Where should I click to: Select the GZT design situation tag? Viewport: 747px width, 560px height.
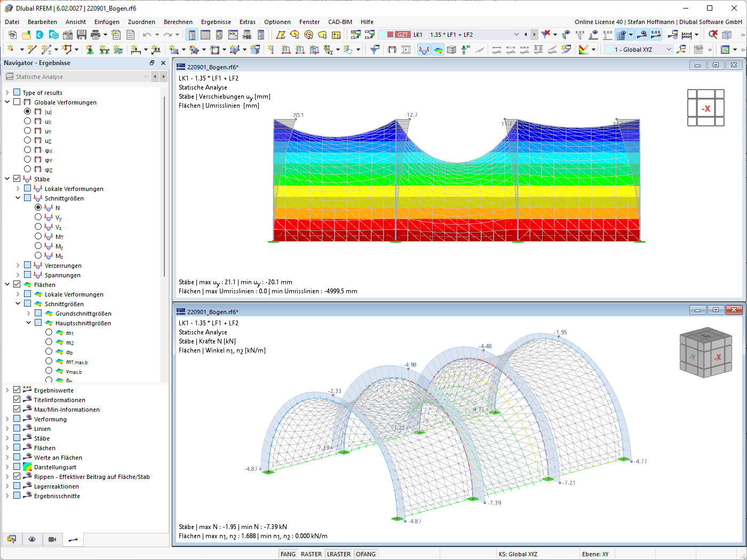[x=402, y=35]
